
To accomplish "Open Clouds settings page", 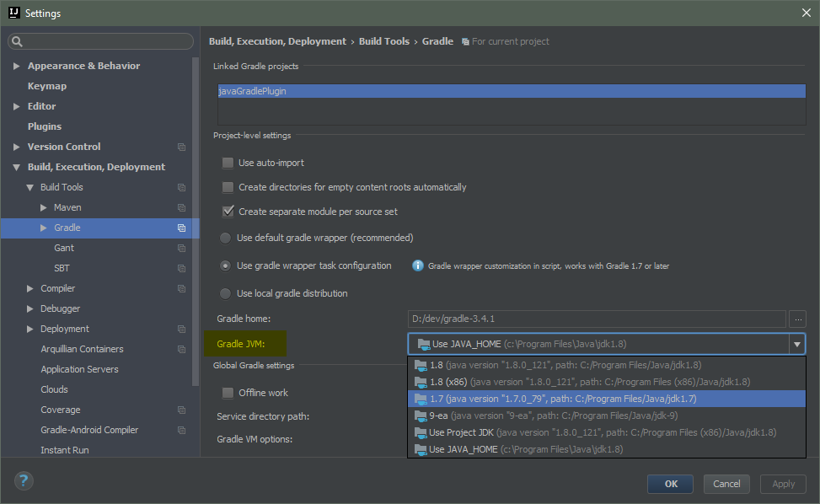I will point(55,389).
